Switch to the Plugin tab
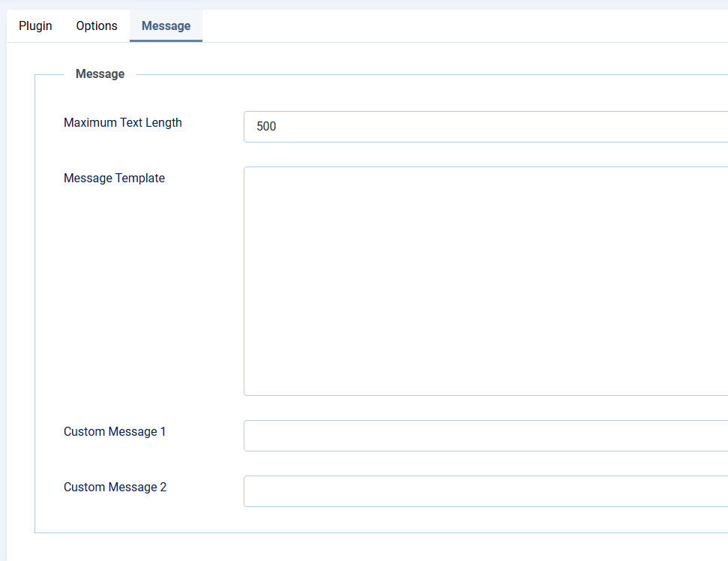The height and width of the screenshot is (561, 728). click(x=35, y=25)
